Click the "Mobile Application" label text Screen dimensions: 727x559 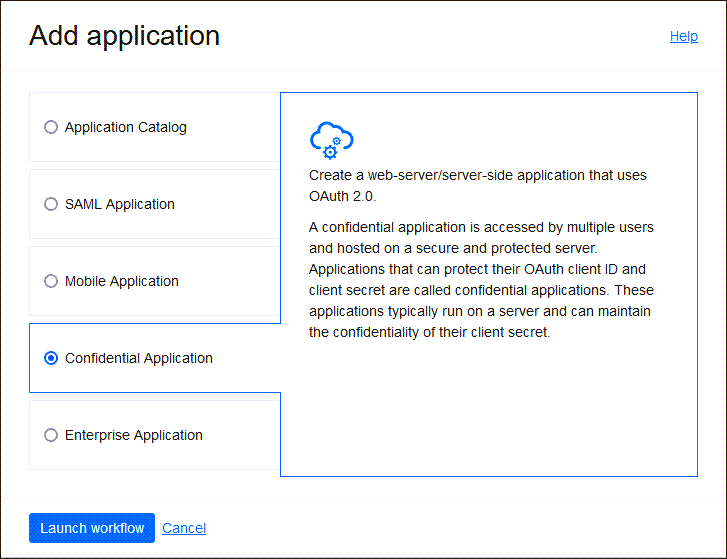tap(121, 281)
